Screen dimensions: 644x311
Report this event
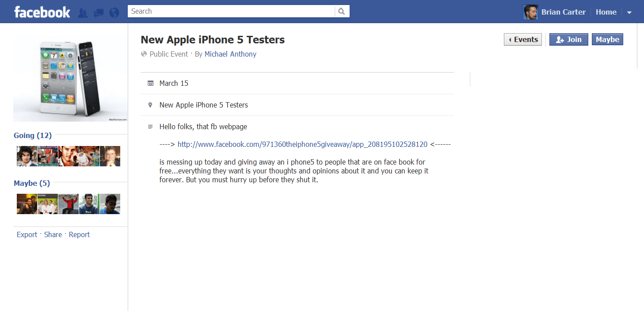click(x=79, y=234)
